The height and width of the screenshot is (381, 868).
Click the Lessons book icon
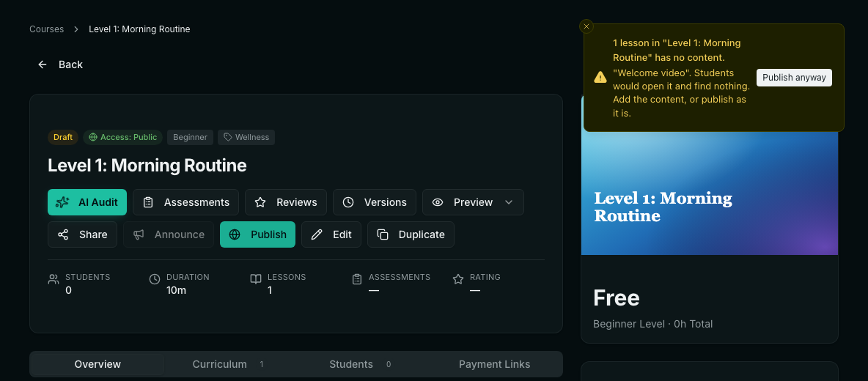(x=256, y=279)
